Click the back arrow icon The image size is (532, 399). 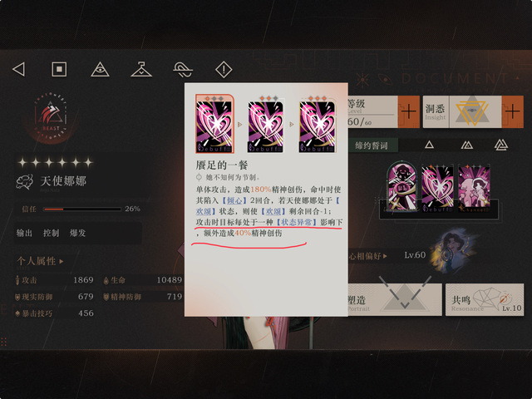click(x=18, y=69)
